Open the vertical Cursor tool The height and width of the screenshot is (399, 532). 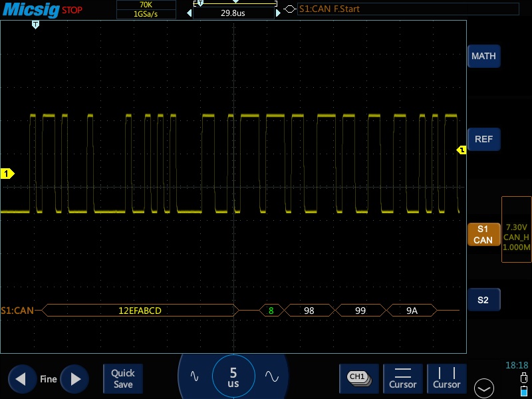click(446, 378)
